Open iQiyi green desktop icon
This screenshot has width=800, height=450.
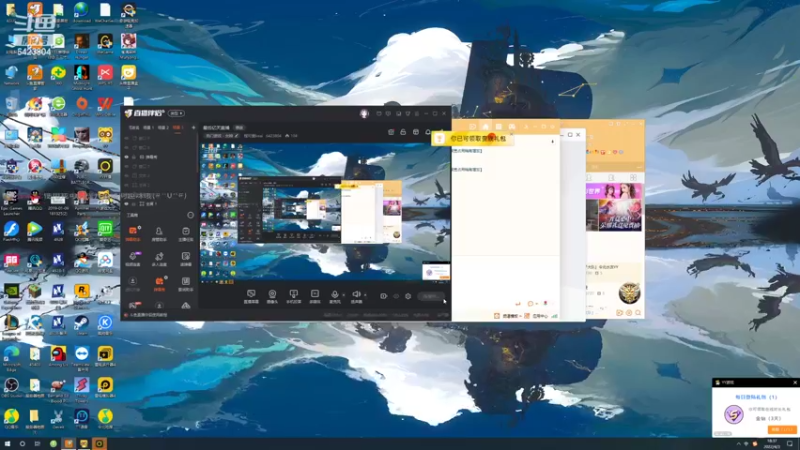[x=105, y=229]
